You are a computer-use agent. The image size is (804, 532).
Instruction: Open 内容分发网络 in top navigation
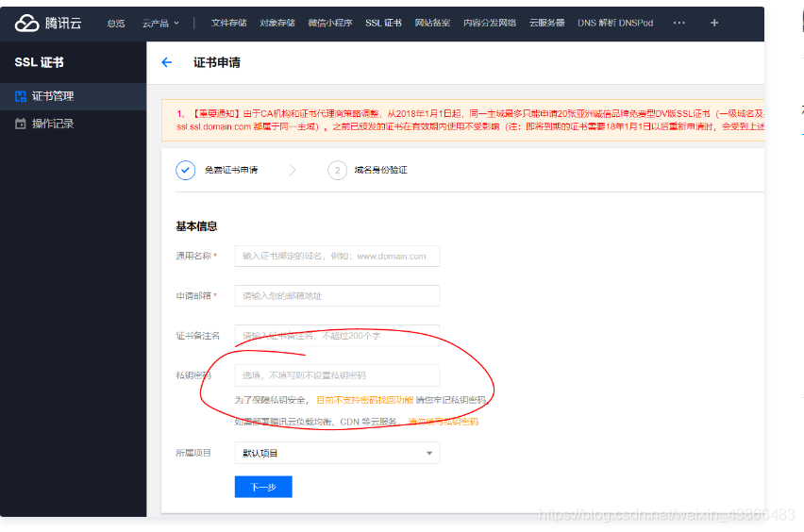[x=490, y=23]
